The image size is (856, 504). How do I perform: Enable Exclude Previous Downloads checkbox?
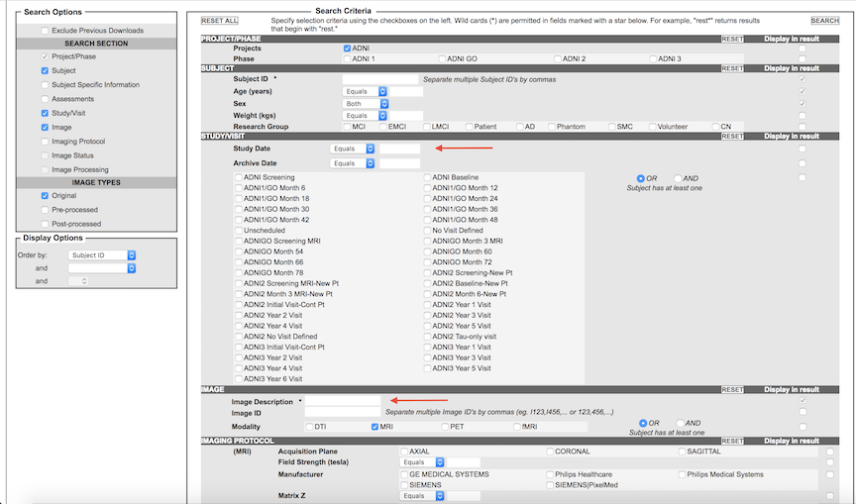point(45,31)
